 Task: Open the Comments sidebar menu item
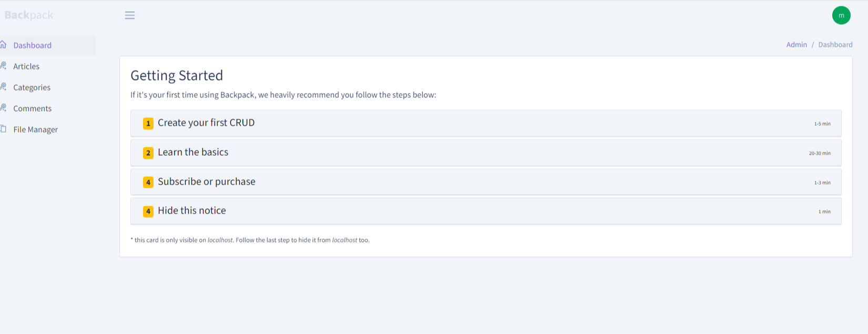click(x=33, y=108)
